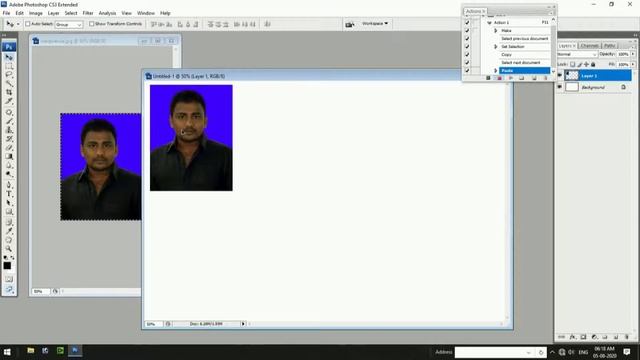Expand the Set Selection step details

click(x=496, y=47)
